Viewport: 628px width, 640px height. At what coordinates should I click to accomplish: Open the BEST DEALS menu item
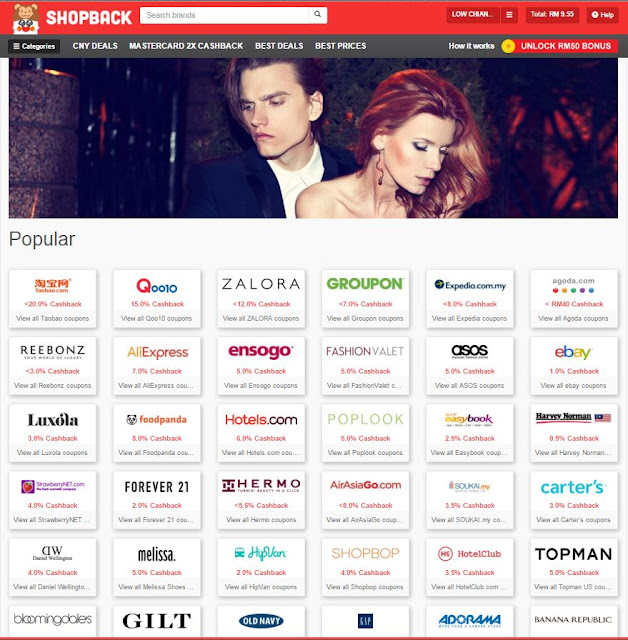[279, 46]
